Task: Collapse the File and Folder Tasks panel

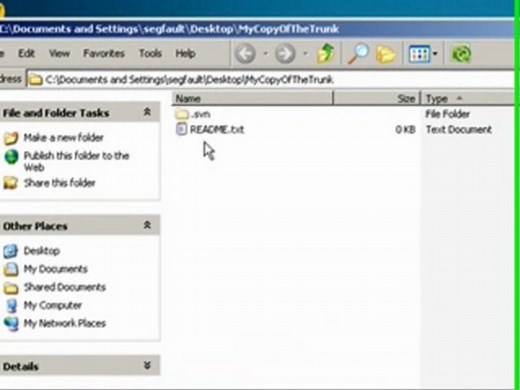Action: 147,112
